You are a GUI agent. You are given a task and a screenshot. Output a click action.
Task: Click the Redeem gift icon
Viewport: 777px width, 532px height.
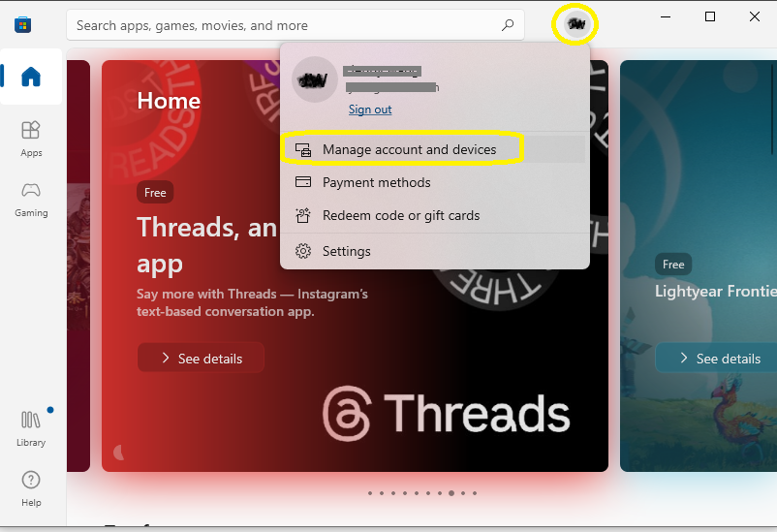point(303,215)
